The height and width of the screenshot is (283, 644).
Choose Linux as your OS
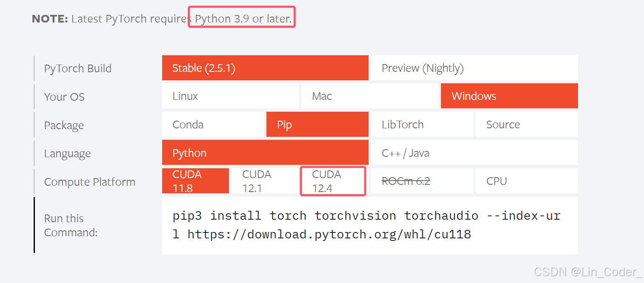[230, 96]
